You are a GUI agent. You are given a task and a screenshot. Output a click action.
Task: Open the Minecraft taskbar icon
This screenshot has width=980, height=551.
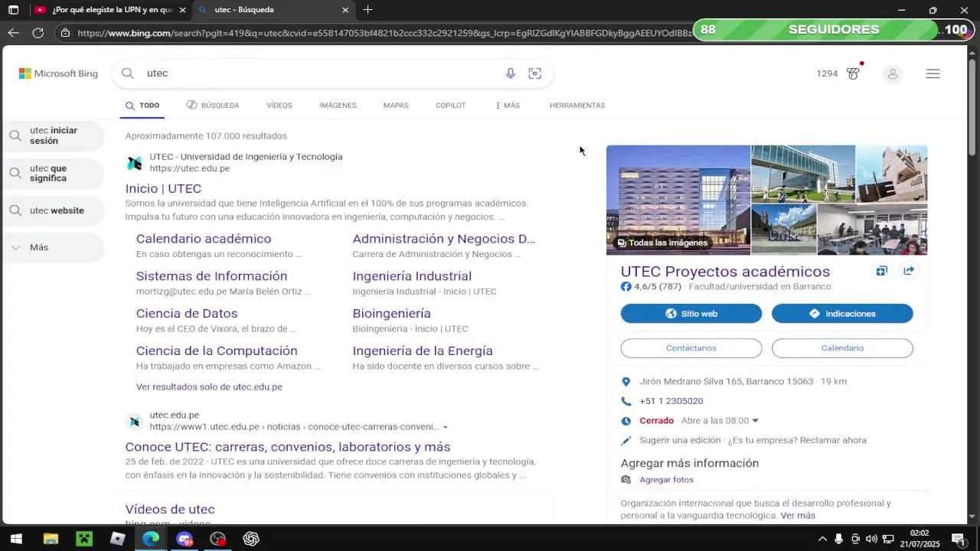pos(84,539)
